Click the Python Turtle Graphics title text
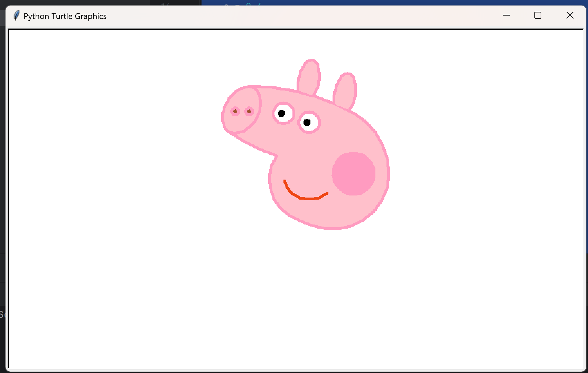The image size is (588, 373). point(65,16)
